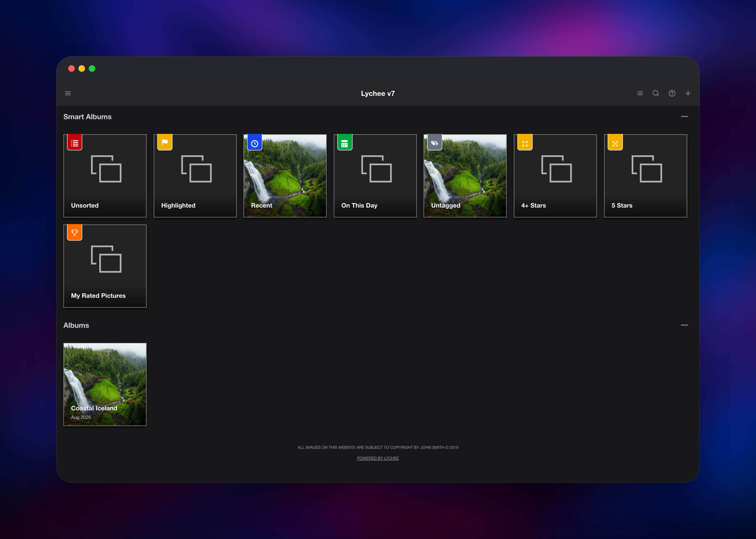Click the plus icon to add content
756x539 pixels.
(x=688, y=93)
